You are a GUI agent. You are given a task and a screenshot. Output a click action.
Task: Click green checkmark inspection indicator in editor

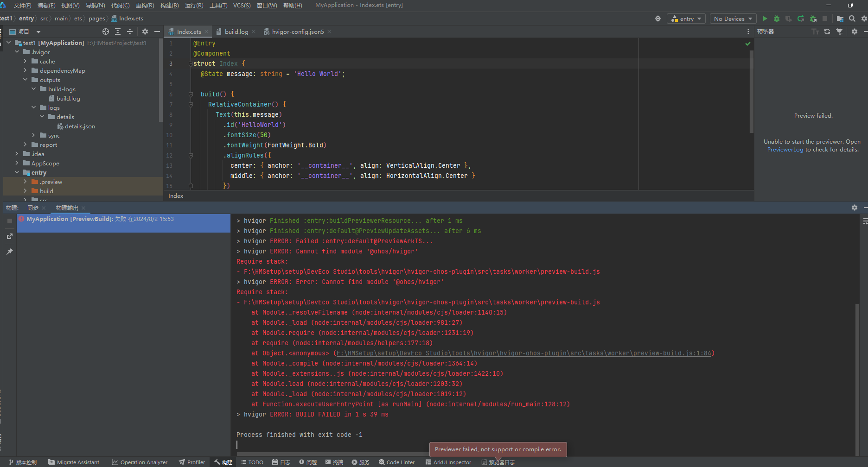point(747,44)
